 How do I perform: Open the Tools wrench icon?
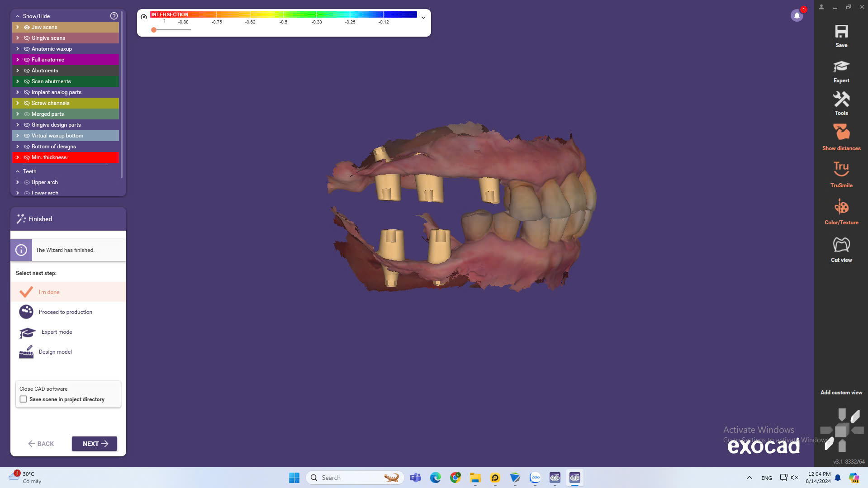click(841, 103)
